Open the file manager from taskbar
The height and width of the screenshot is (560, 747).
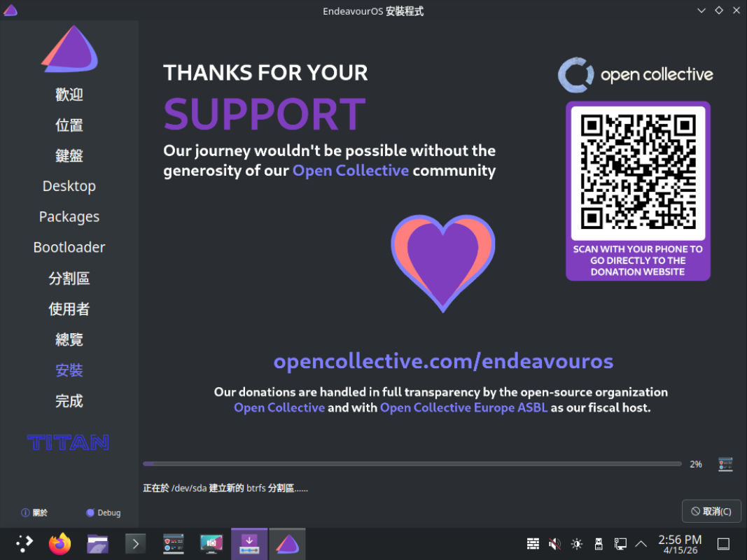point(97,543)
